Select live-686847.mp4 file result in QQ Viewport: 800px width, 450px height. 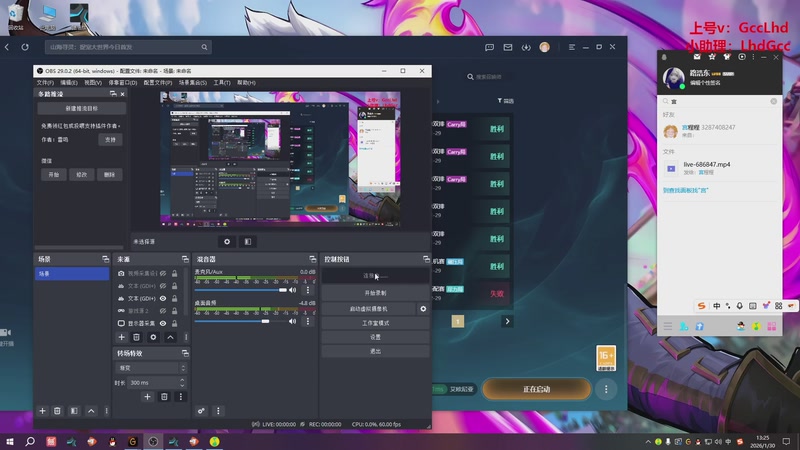pyautogui.click(x=719, y=168)
